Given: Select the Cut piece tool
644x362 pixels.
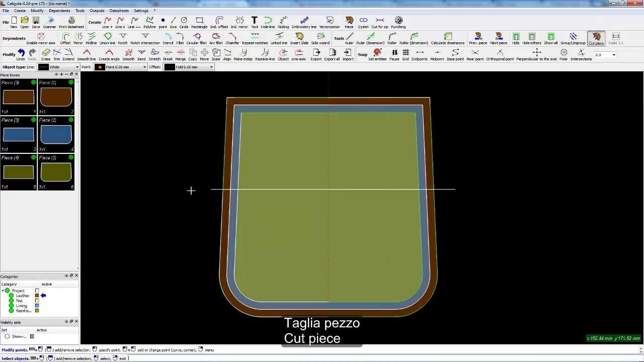Looking at the screenshot, I should (596, 39).
